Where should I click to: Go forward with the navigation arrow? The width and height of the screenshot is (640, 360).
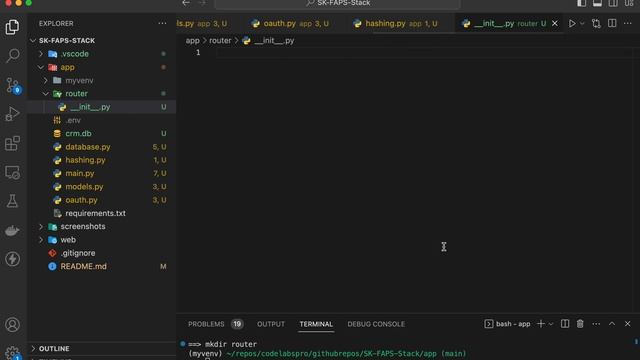point(202,3)
